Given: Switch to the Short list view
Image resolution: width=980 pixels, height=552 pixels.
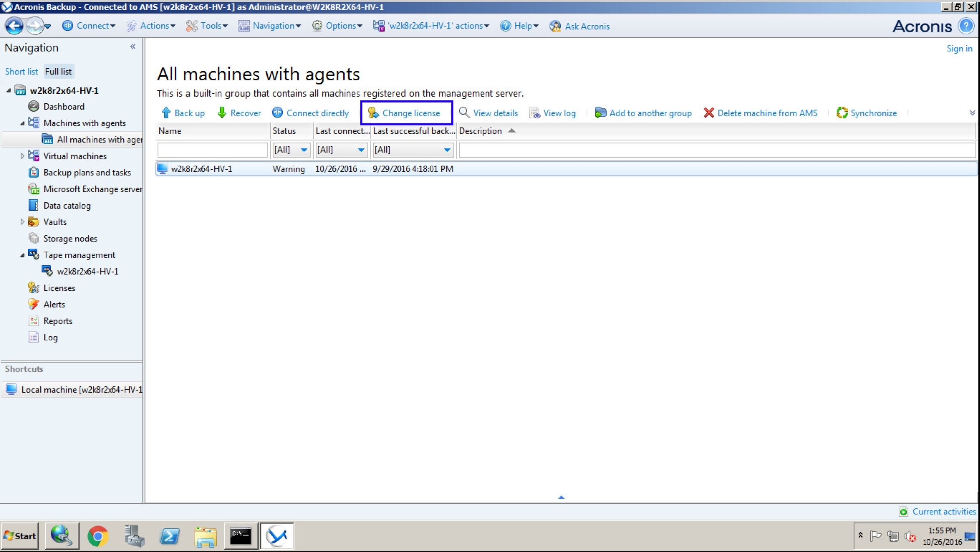Looking at the screenshot, I should pos(21,71).
